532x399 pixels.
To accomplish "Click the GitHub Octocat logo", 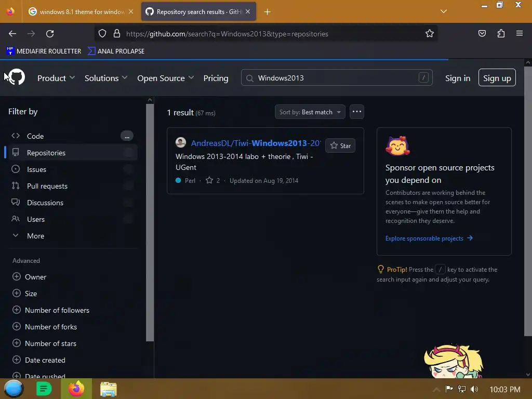I will coord(17,77).
